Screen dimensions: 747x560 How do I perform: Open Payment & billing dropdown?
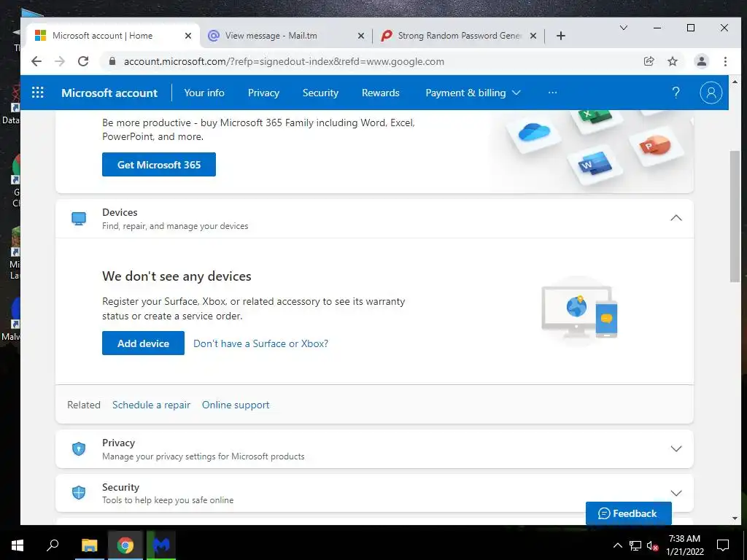(473, 93)
